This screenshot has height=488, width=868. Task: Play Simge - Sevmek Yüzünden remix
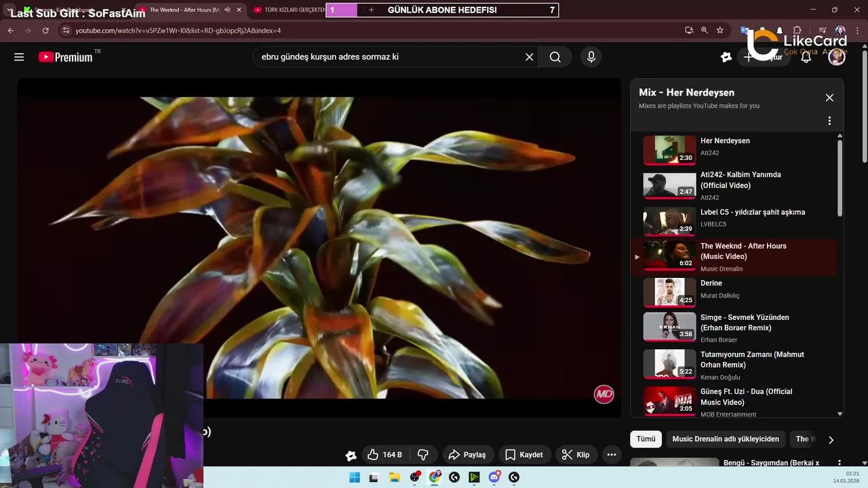(x=734, y=327)
